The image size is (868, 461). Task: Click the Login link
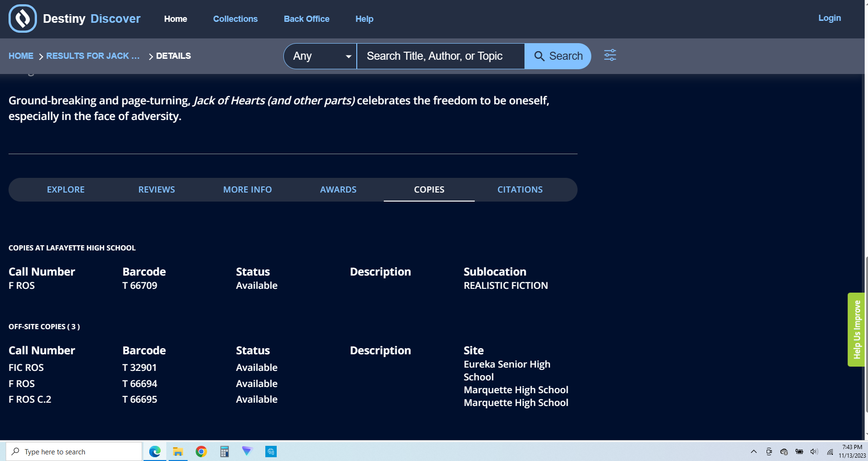[x=830, y=18]
